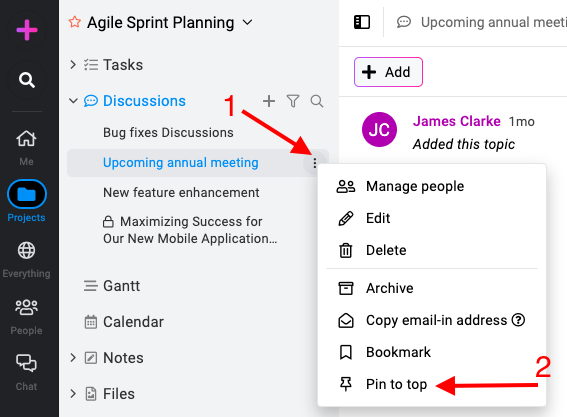
Task: Open Bug fixes Discussions topic
Action: (168, 132)
